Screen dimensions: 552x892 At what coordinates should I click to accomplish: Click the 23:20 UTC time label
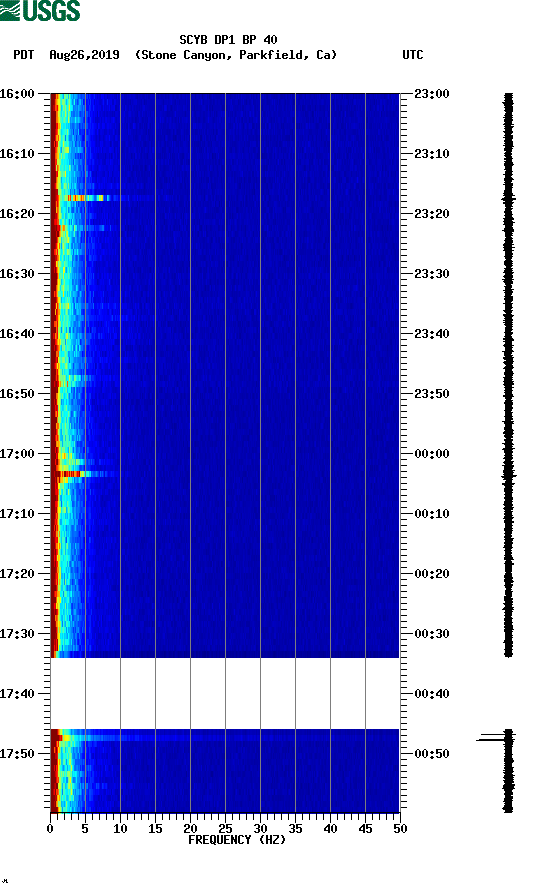(431, 214)
